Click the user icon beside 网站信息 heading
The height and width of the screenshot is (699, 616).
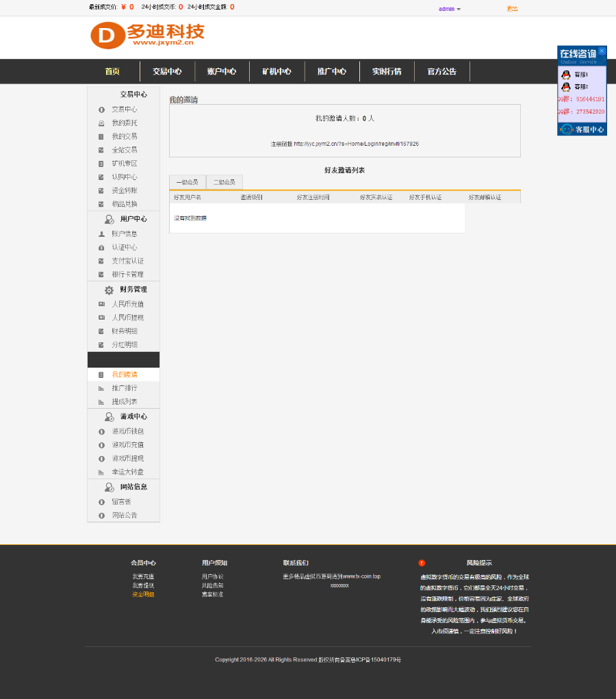pyautogui.click(x=110, y=487)
